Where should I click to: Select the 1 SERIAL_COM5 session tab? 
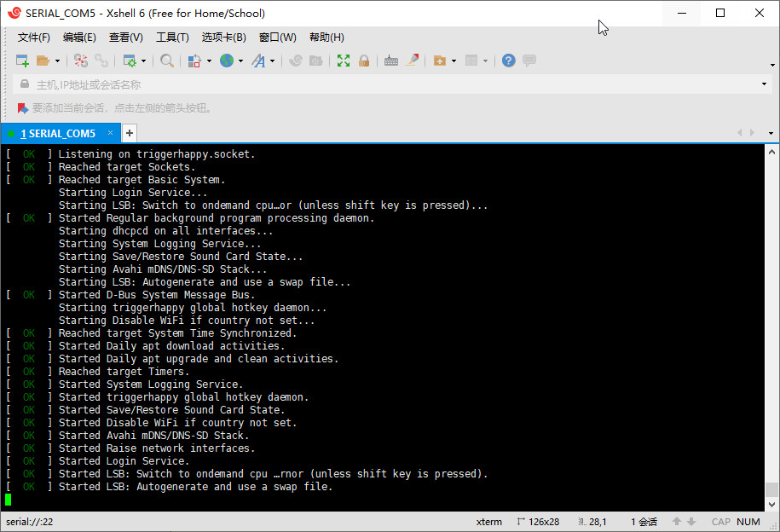[x=57, y=134]
